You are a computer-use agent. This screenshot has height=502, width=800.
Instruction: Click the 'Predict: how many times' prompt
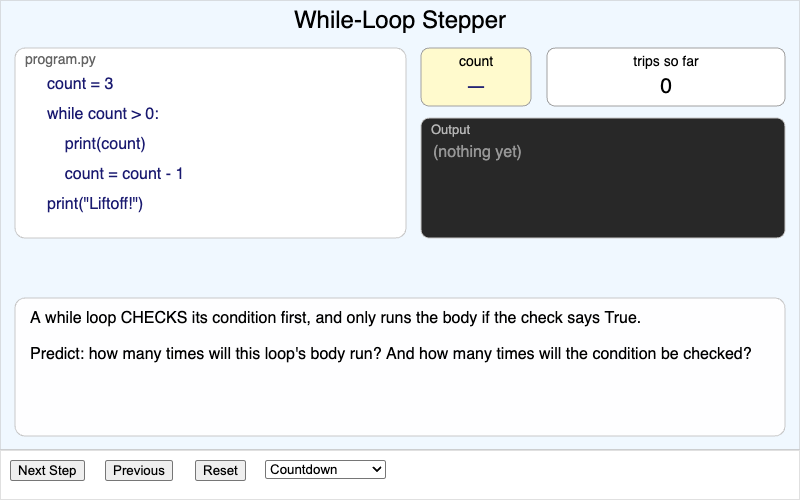(x=391, y=354)
